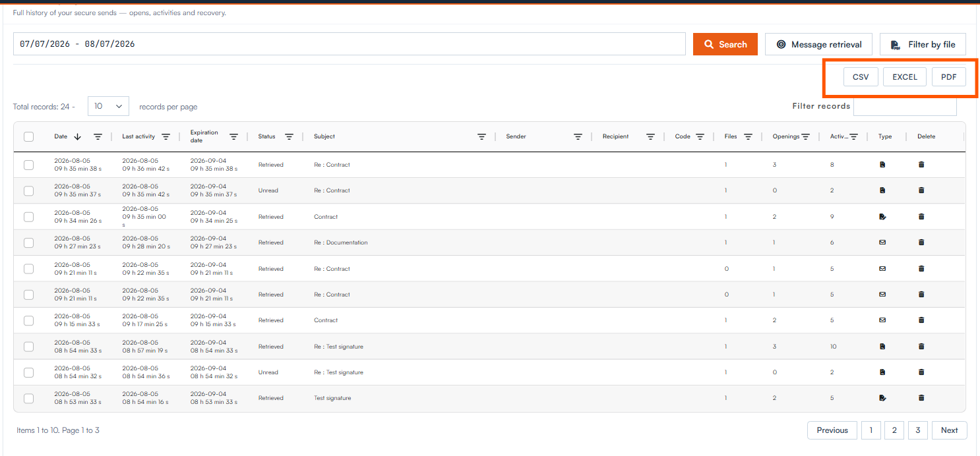Screen dimensions: 980x456
Task: Open the Status column filter icon
Action: [289, 137]
